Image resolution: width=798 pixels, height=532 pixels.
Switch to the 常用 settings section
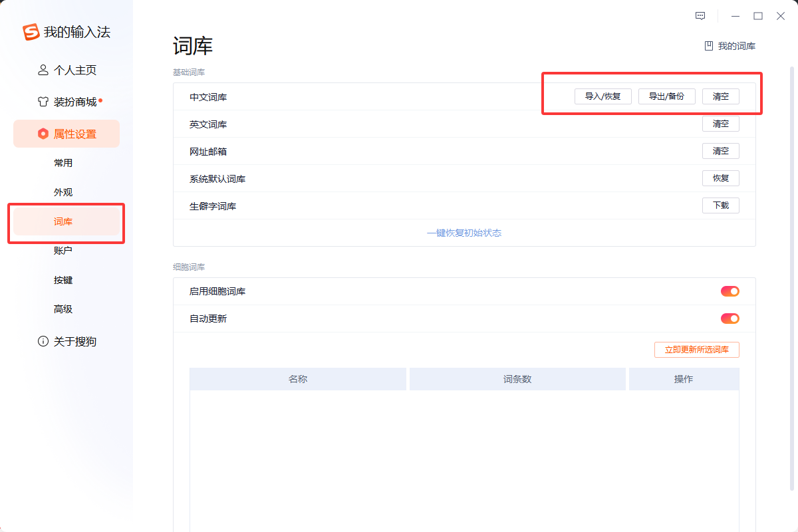point(63,162)
